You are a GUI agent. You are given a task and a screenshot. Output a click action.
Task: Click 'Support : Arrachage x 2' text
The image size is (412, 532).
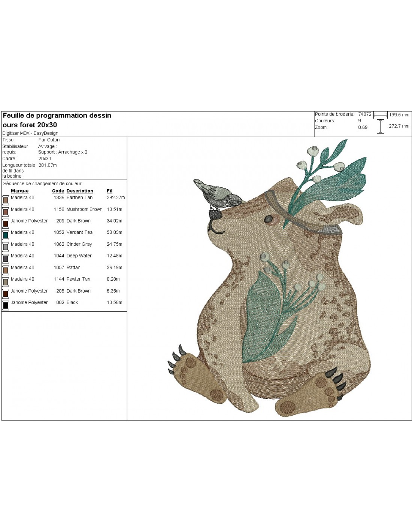(x=63, y=152)
